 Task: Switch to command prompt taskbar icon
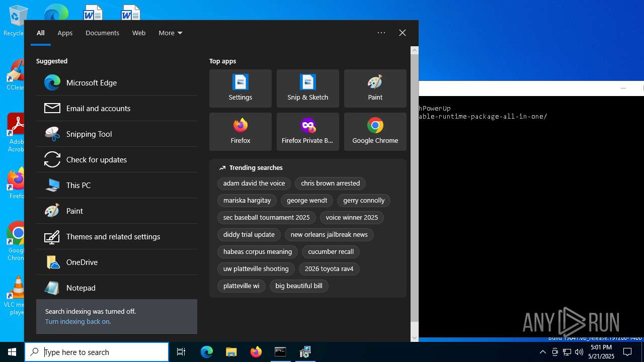coord(280,352)
